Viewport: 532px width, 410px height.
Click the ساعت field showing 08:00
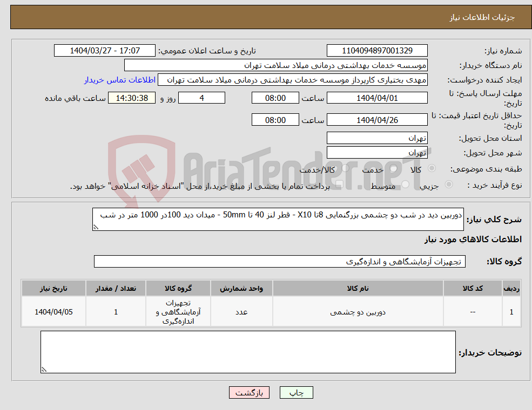[275, 98]
